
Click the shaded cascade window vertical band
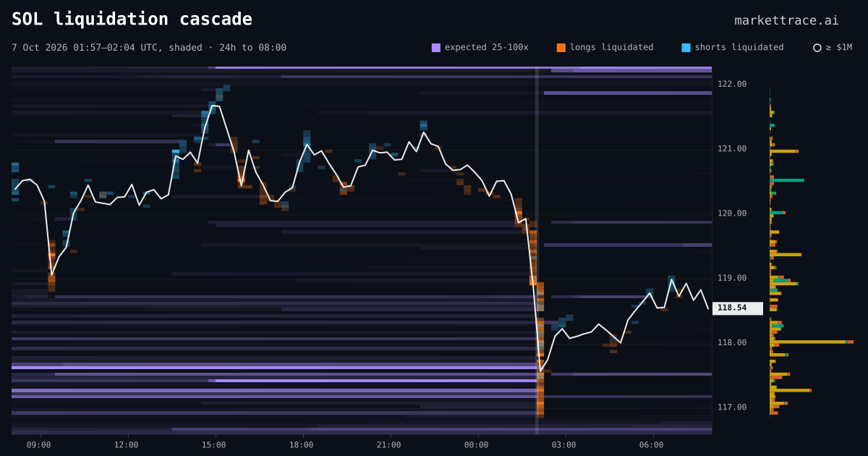tap(537, 250)
